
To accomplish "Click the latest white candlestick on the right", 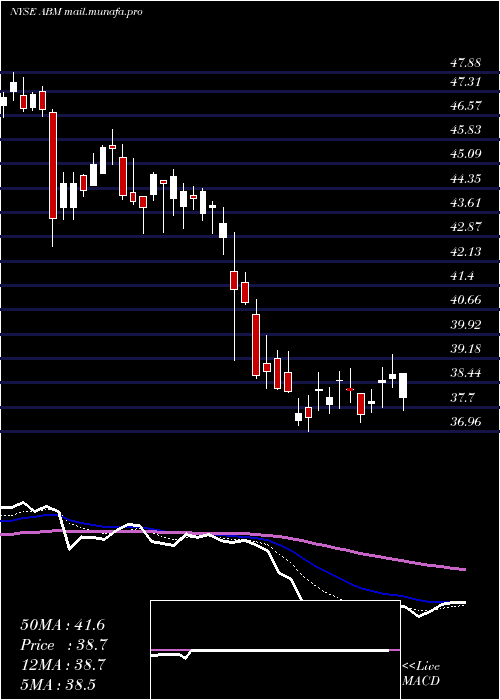I will pos(403,385).
